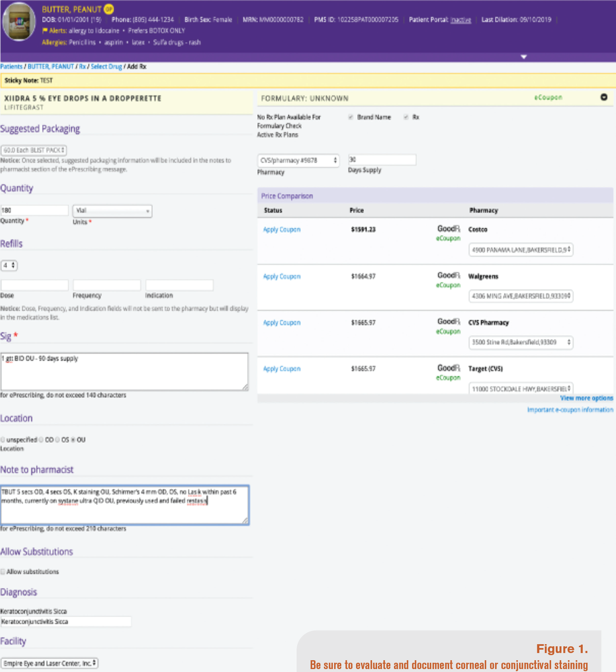Open Target Stockdale Hwy address dropdown
The height and width of the screenshot is (672, 616).
click(x=521, y=388)
